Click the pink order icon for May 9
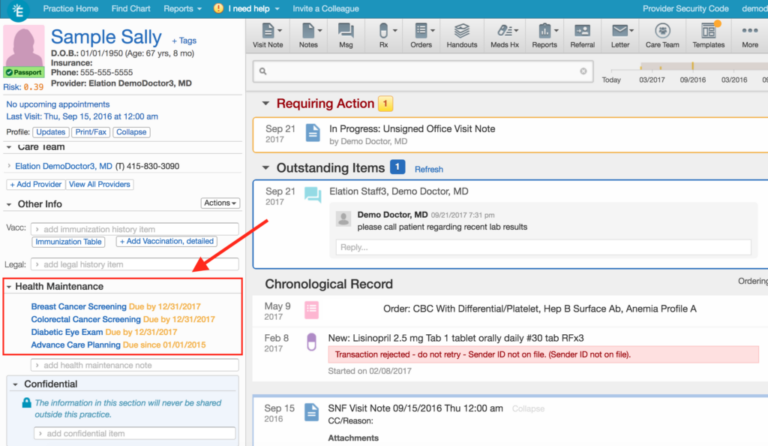This screenshot has width=768, height=446. pos(312,309)
